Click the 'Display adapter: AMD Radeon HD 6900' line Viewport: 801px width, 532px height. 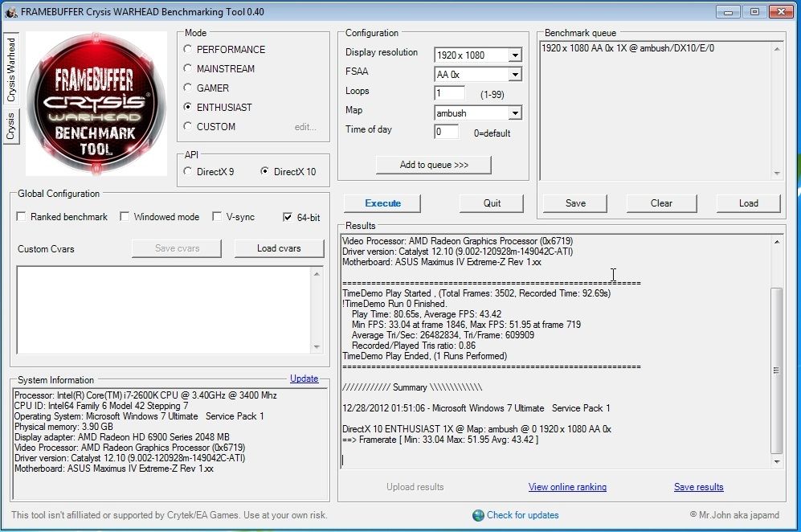121,437
